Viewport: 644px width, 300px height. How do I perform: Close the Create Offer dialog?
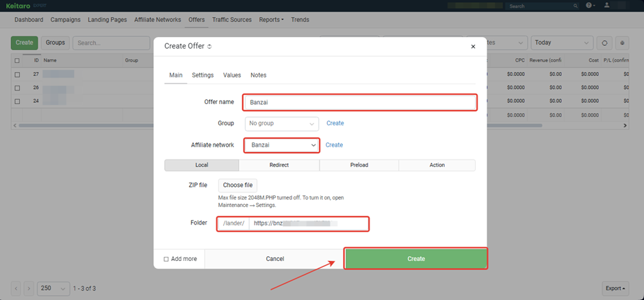(473, 47)
